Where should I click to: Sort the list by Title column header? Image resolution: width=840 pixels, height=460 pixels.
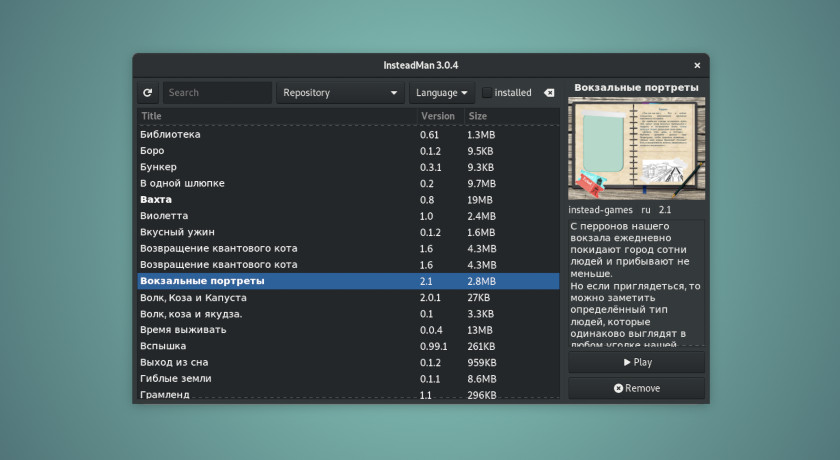[x=275, y=116]
